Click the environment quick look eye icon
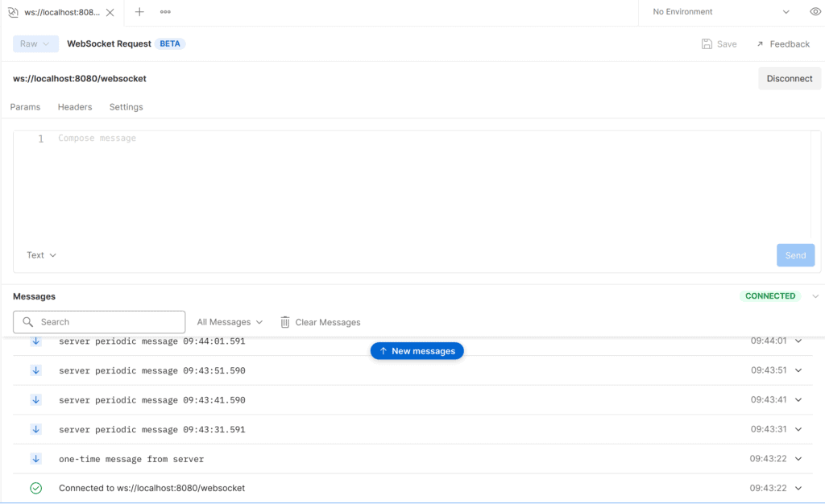Viewport: 825px width, 504px height. click(x=814, y=12)
